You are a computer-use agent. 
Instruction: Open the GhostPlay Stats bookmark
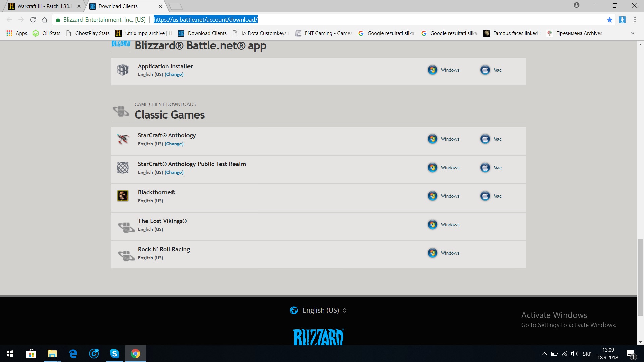(88, 33)
